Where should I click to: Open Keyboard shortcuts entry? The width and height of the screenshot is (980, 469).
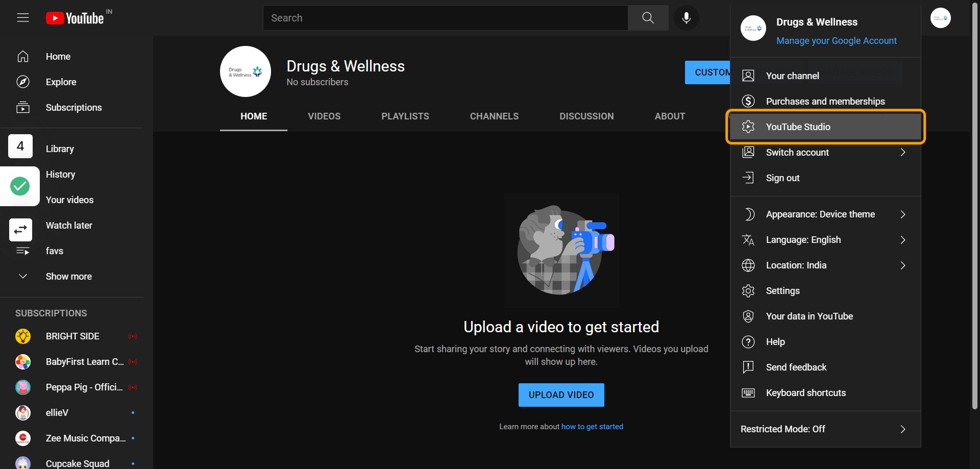[x=825, y=393]
